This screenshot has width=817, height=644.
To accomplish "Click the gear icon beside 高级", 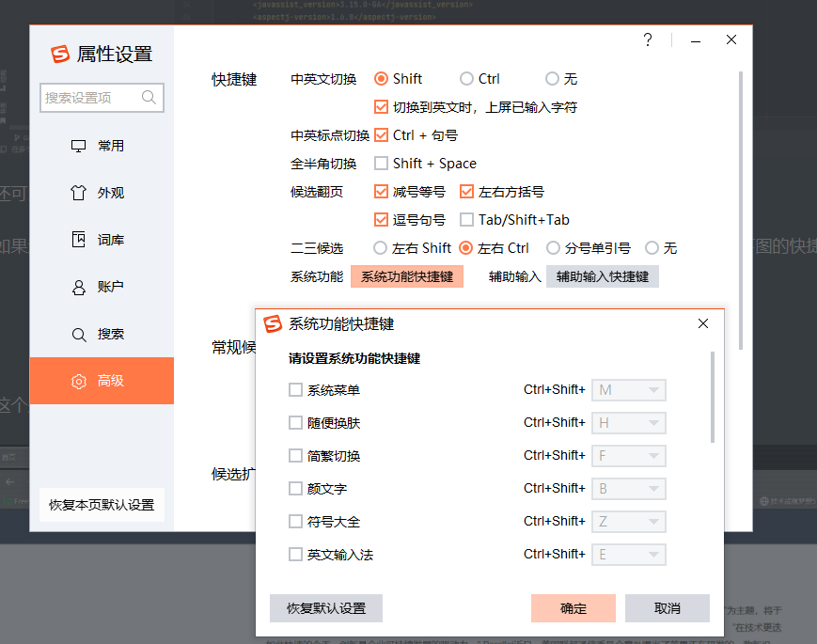I will pyautogui.click(x=79, y=382).
